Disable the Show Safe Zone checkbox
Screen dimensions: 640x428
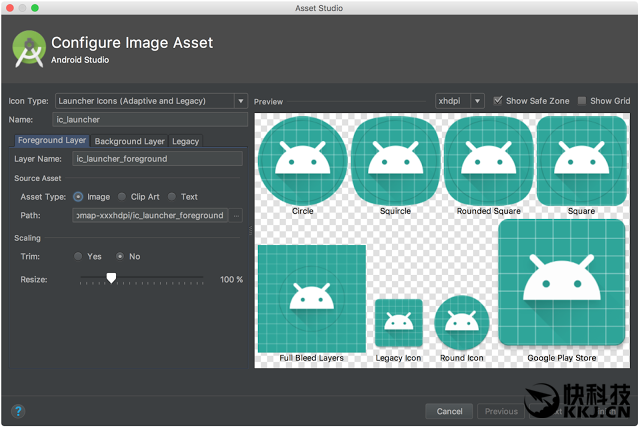498,100
